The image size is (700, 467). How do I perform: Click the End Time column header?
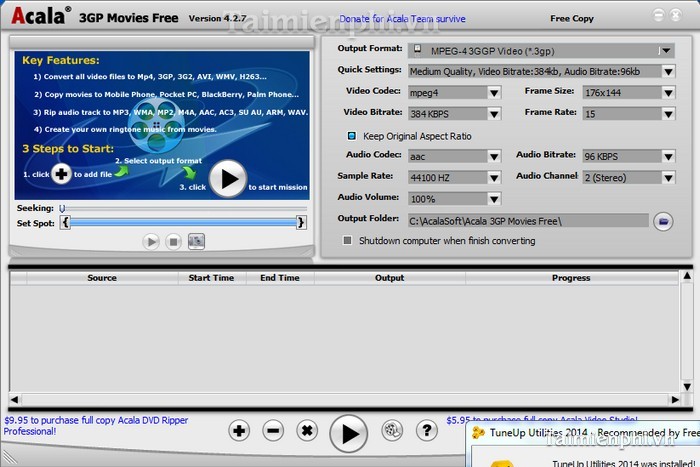click(x=280, y=278)
